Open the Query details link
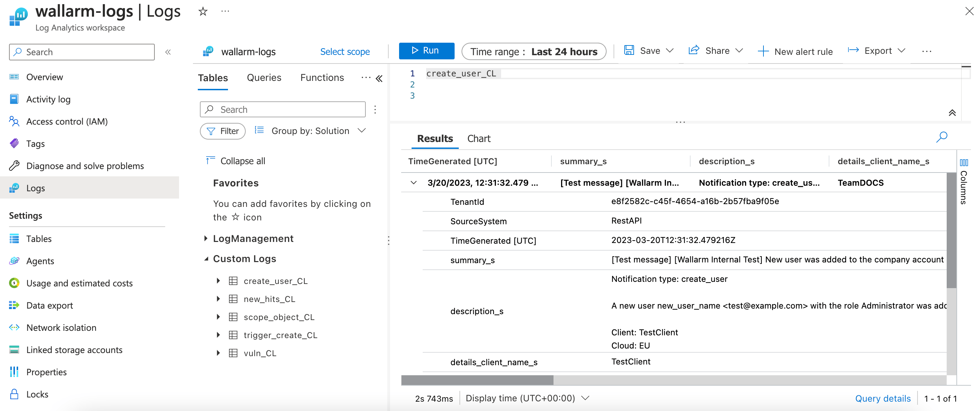Viewport: 980px width, 411px height. click(882, 399)
